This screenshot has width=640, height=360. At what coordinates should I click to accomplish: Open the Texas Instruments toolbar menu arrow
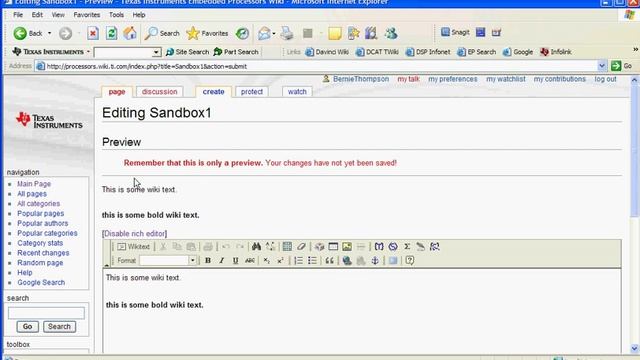[x=88, y=52]
